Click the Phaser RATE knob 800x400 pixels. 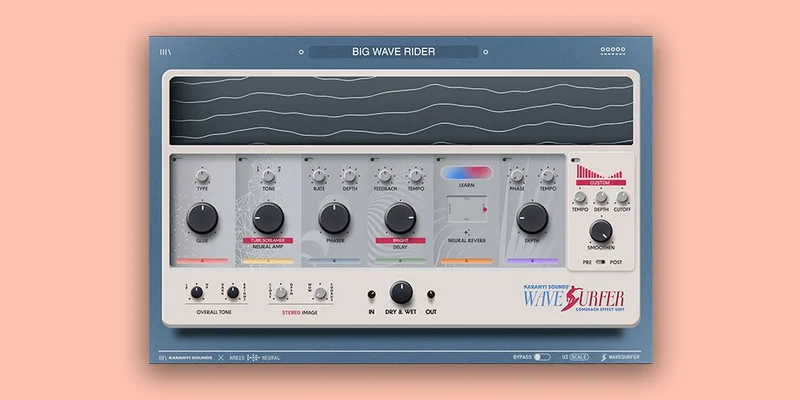[319, 177]
